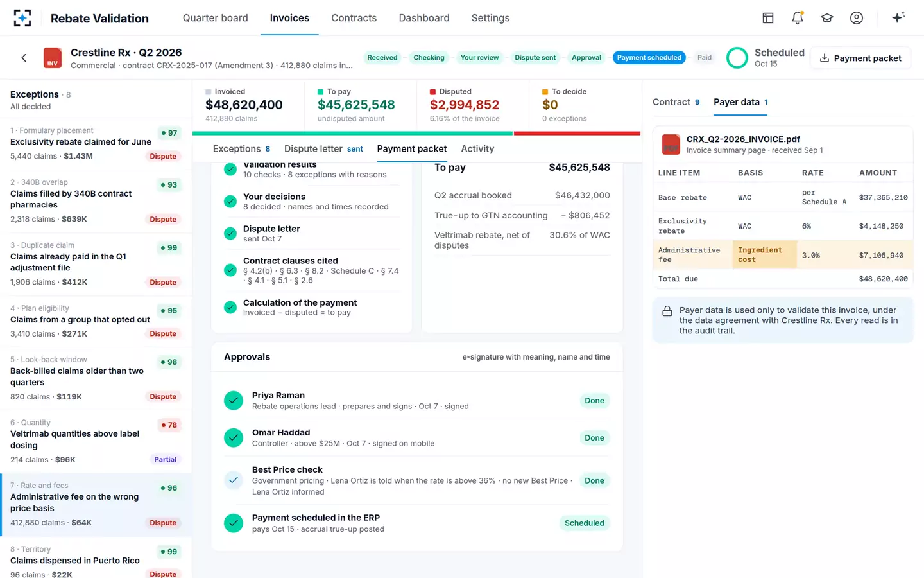Image resolution: width=924 pixels, height=578 pixels.
Task: Switch to the Contract 9 side tab
Action: 676,102
